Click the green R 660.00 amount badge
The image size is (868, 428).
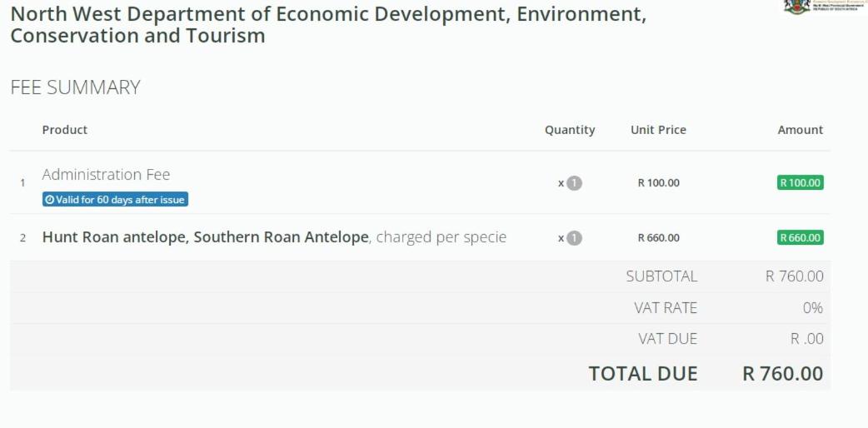[800, 238]
